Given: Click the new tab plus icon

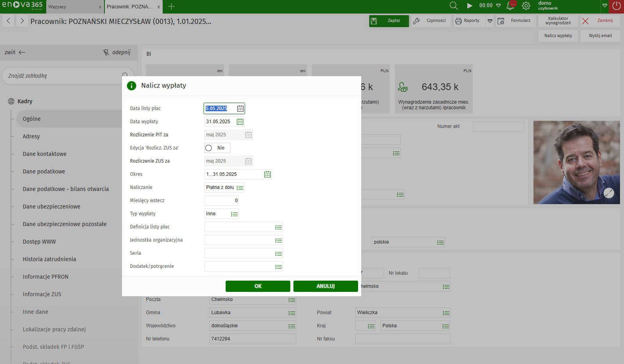Looking at the screenshot, I should [171, 6].
